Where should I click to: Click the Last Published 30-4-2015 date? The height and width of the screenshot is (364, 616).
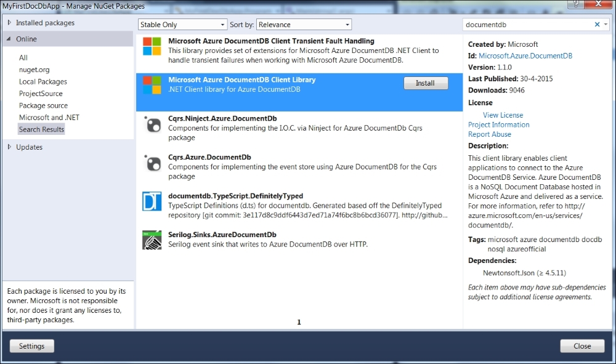pyautogui.click(x=537, y=79)
